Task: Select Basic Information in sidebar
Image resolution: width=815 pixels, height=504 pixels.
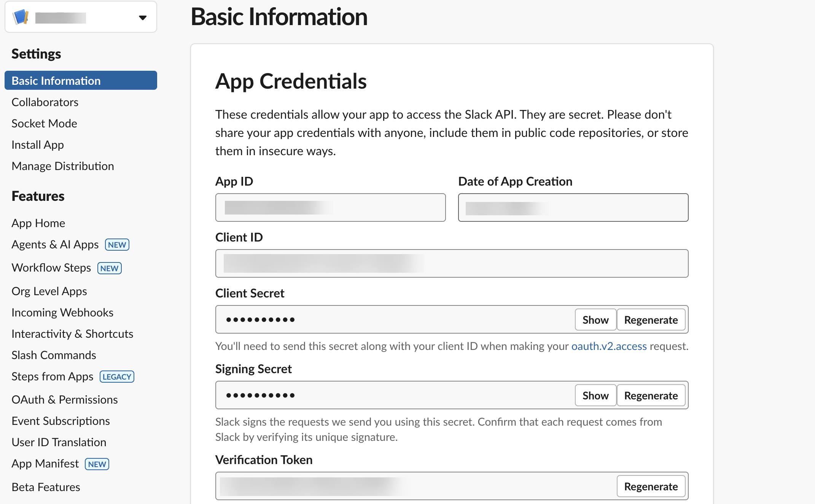Action: (x=81, y=81)
